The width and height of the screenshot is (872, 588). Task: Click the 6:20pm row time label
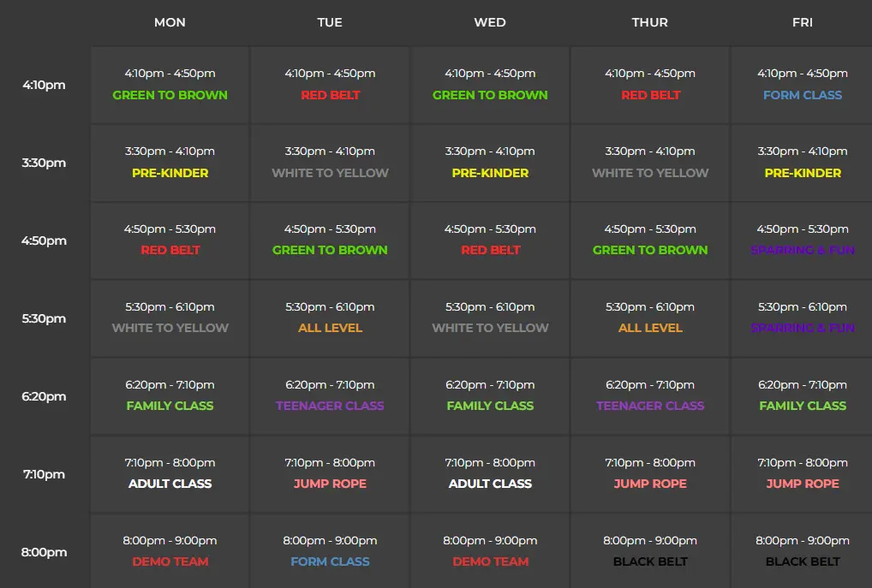[44, 396]
